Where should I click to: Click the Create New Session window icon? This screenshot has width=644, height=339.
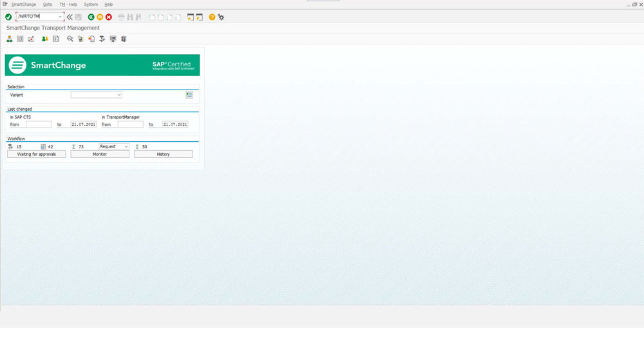191,17
